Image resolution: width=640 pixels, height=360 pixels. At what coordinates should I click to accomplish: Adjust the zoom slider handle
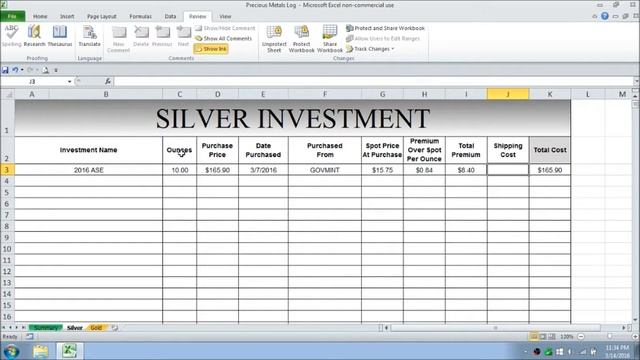pyautogui.click(x=609, y=337)
